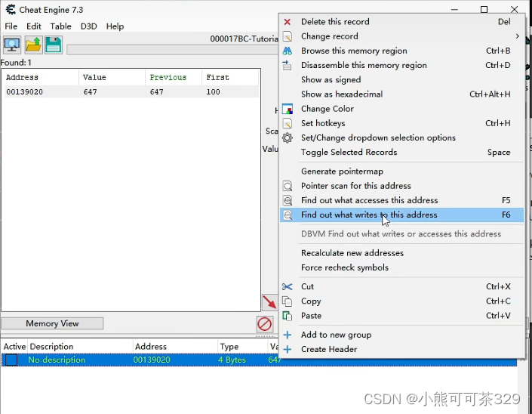Viewport: 532px width, 414px height.
Task: Open the D3D menu
Action: point(88,26)
